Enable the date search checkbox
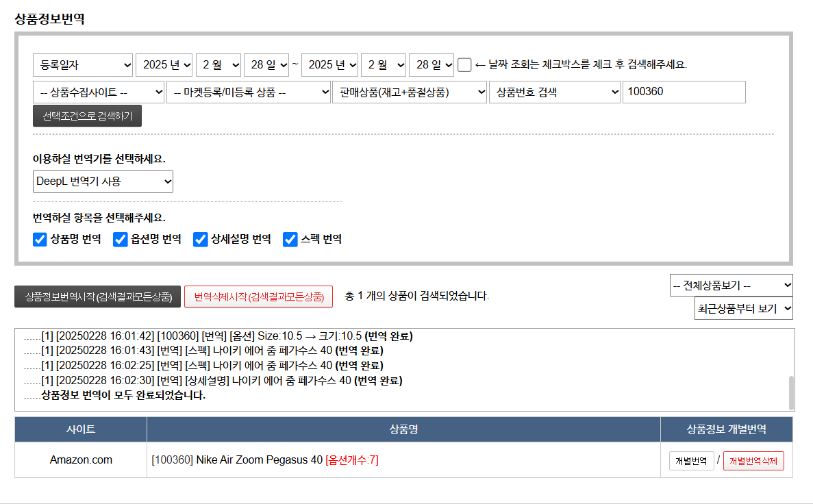 464,65
